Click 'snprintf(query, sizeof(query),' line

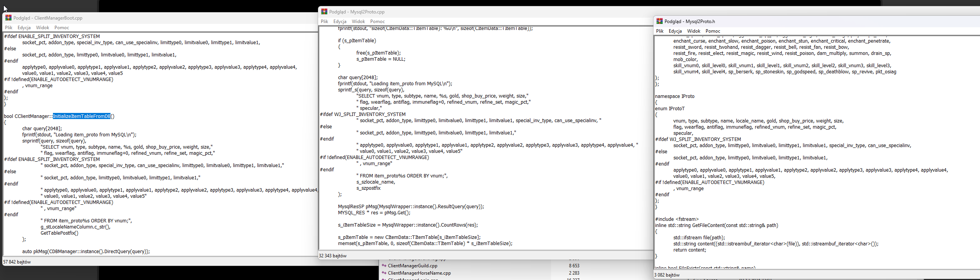click(54, 141)
